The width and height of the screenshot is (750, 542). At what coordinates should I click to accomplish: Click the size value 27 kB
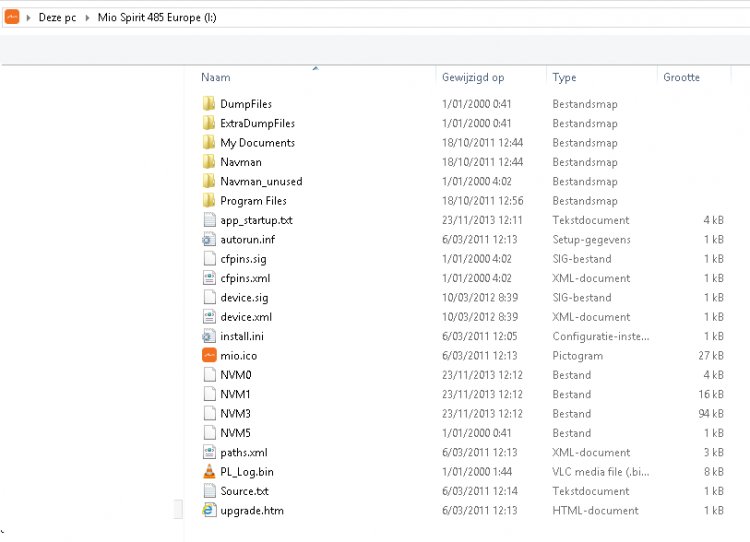pos(711,355)
